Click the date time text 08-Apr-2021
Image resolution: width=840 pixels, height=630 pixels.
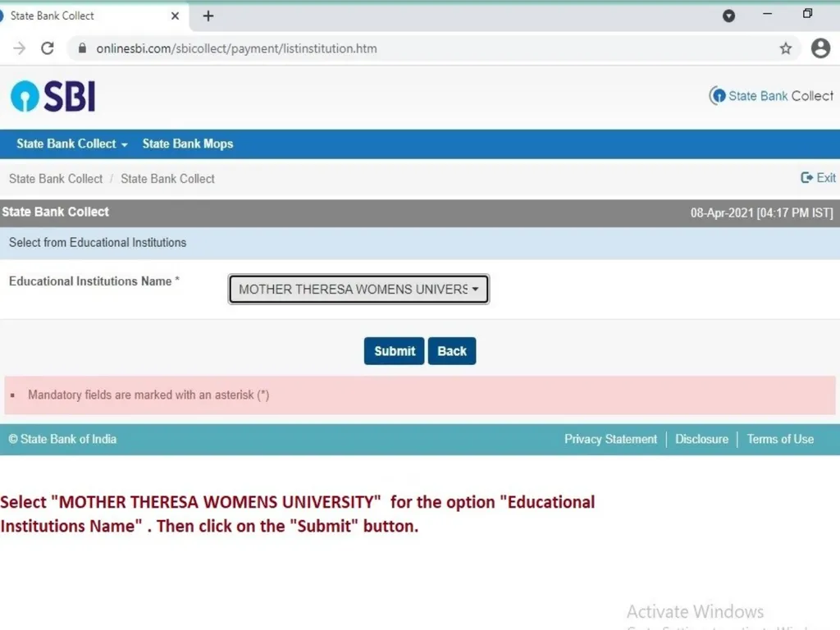761,212
